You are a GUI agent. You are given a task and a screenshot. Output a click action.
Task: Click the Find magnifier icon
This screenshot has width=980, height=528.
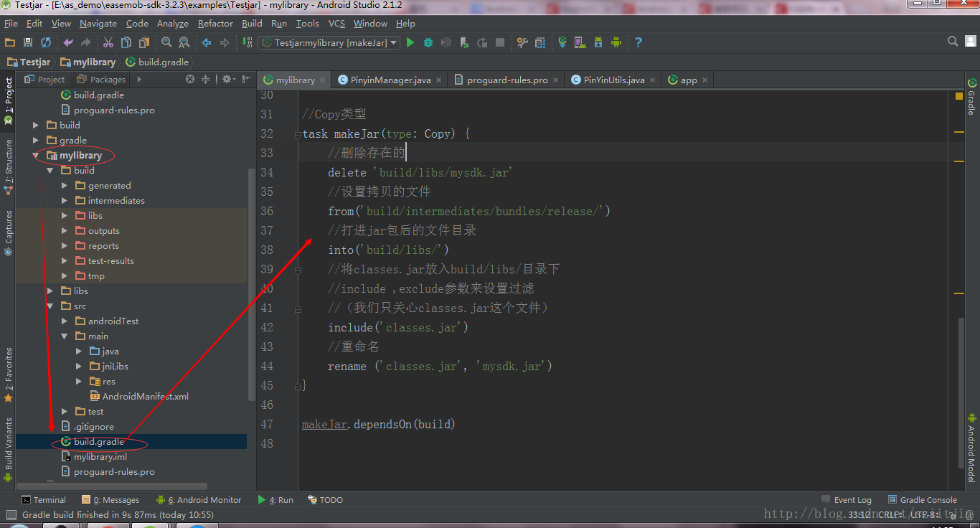pos(166,42)
